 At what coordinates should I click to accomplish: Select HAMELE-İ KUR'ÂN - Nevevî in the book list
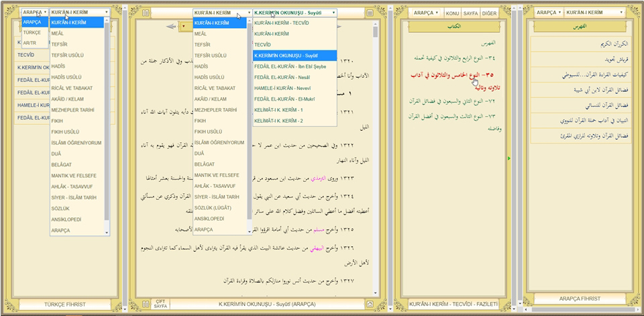pyautogui.click(x=295, y=88)
